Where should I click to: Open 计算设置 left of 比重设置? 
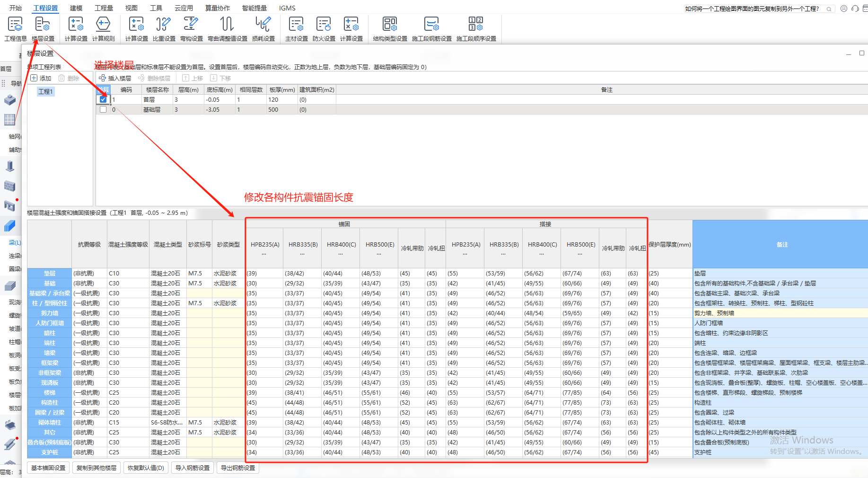pos(137,29)
